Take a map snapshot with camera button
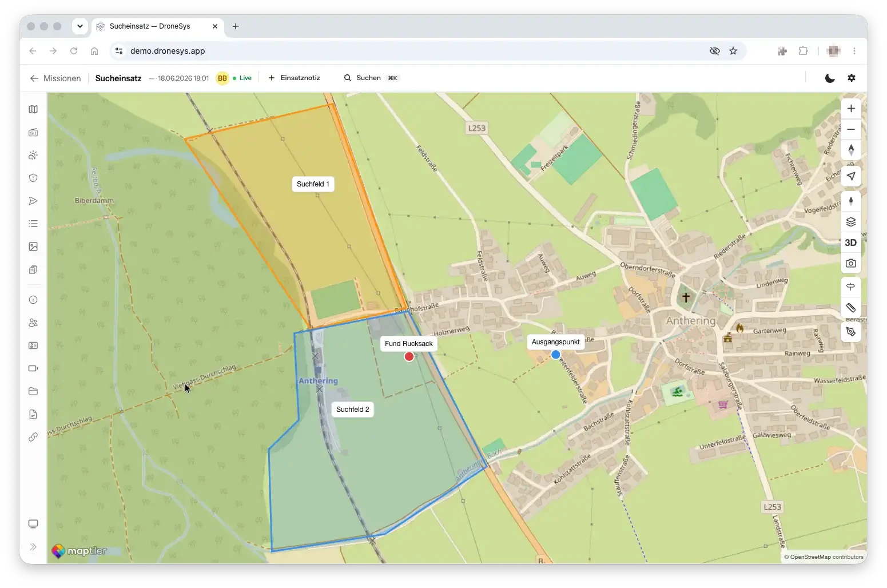This screenshot has width=887, height=588. click(851, 263)
